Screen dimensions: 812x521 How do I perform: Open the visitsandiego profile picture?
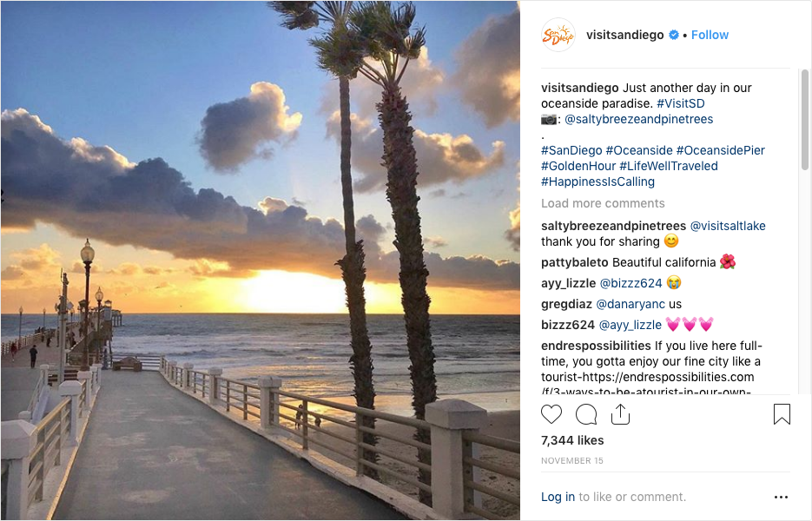[x=558, y=36]
